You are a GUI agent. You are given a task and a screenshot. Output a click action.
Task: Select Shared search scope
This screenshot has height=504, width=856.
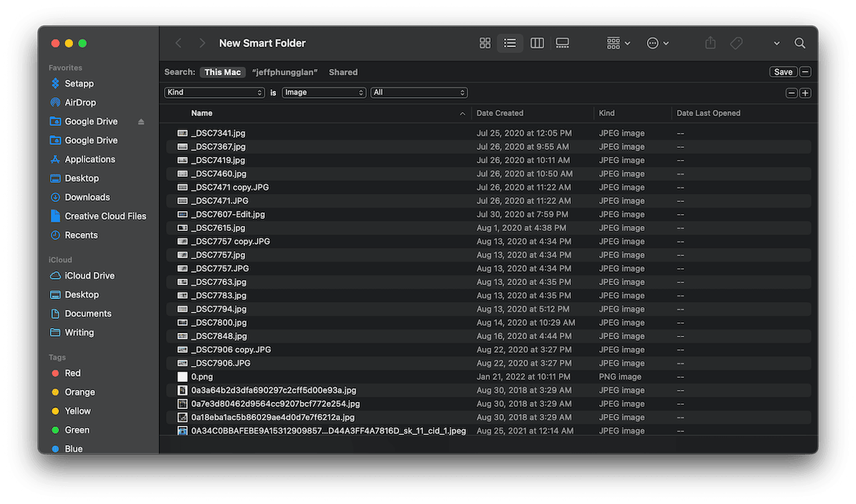[x=343, y=72]
